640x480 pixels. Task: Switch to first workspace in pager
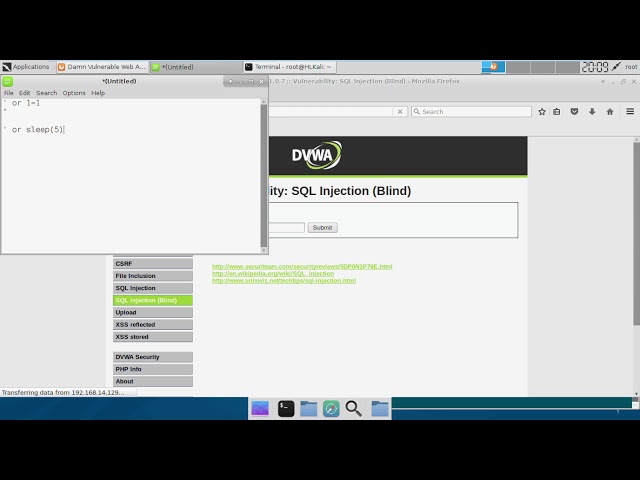493,67
